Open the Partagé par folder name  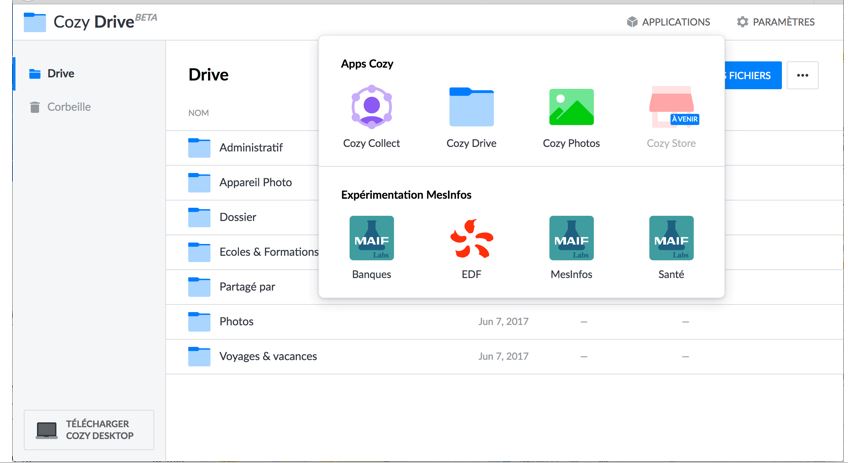point(247,287)
